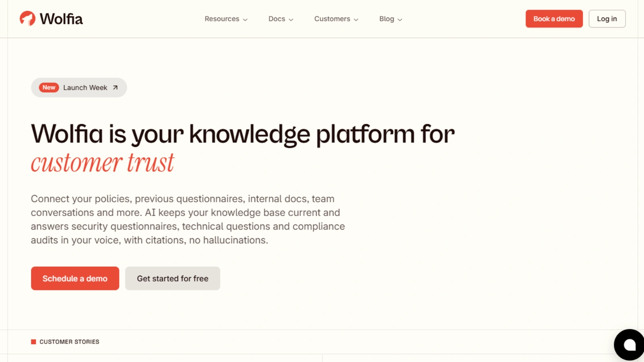Click the red New badge
The image size is (644, 362).
(49, 88)
